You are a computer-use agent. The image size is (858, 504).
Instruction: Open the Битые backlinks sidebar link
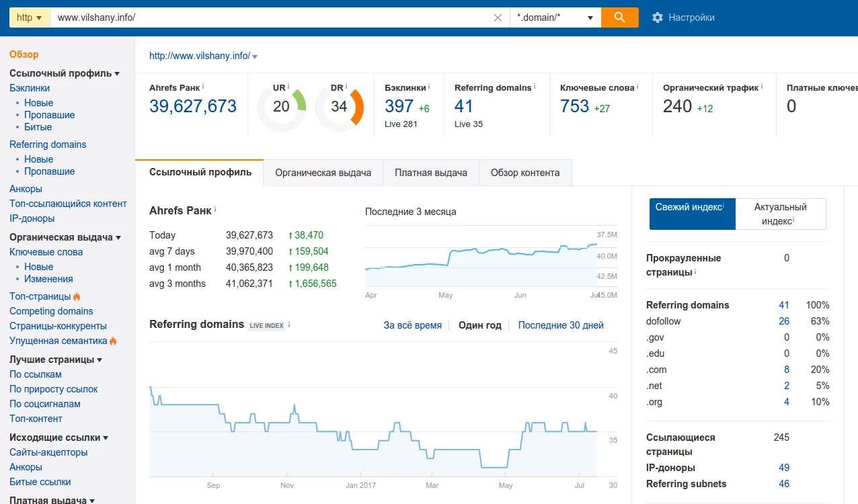[x=38, y=127]
